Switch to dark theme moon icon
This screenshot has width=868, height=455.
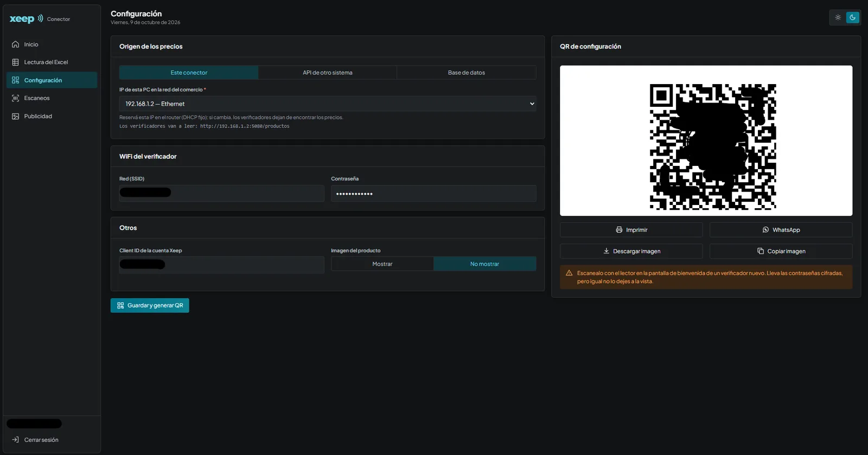tap(853, 17)
